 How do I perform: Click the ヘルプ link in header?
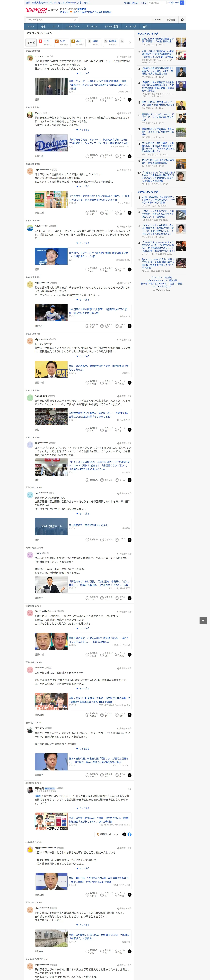coord(143,3)
